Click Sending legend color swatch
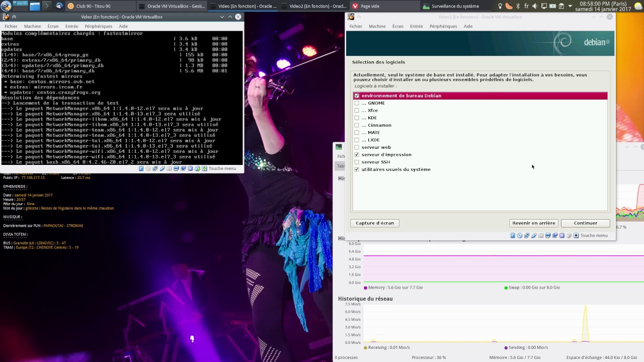This screenshot has height=362, width=644. point(506,347)
